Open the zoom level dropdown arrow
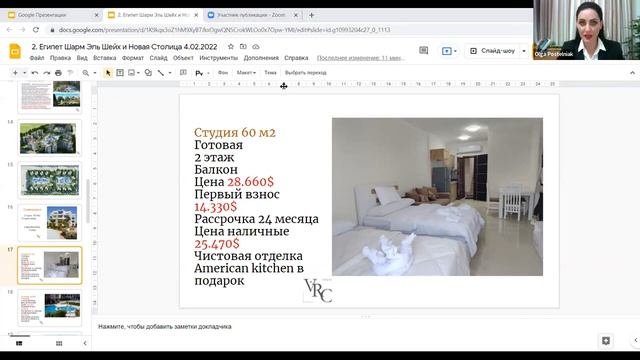This screenshot has width=640, height=360. (x=95, y=73)
